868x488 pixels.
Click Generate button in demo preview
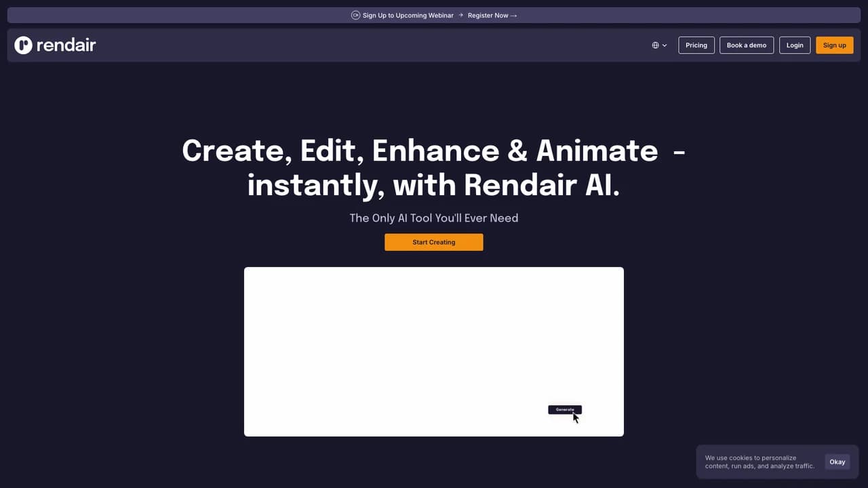point(565,409)
